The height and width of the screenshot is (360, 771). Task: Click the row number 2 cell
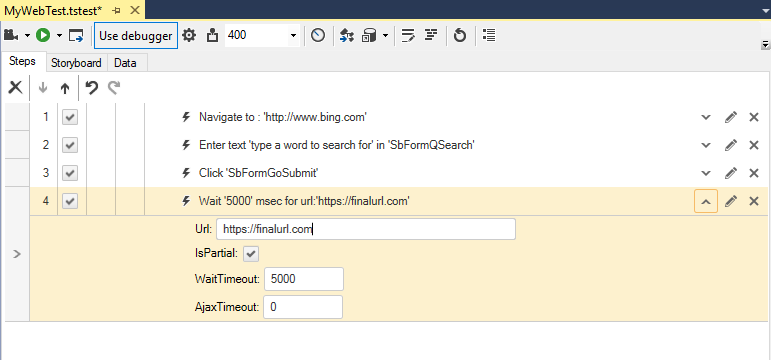pyautogui.click(x=45, y=145)
